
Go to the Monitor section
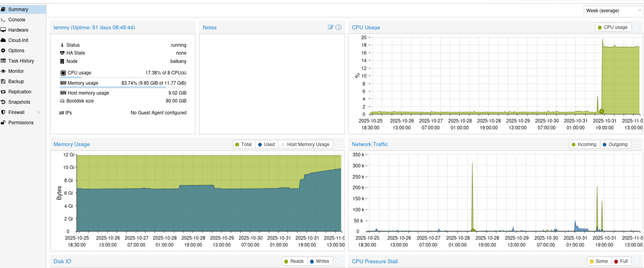pyautogui.click(x=16, y=71)
